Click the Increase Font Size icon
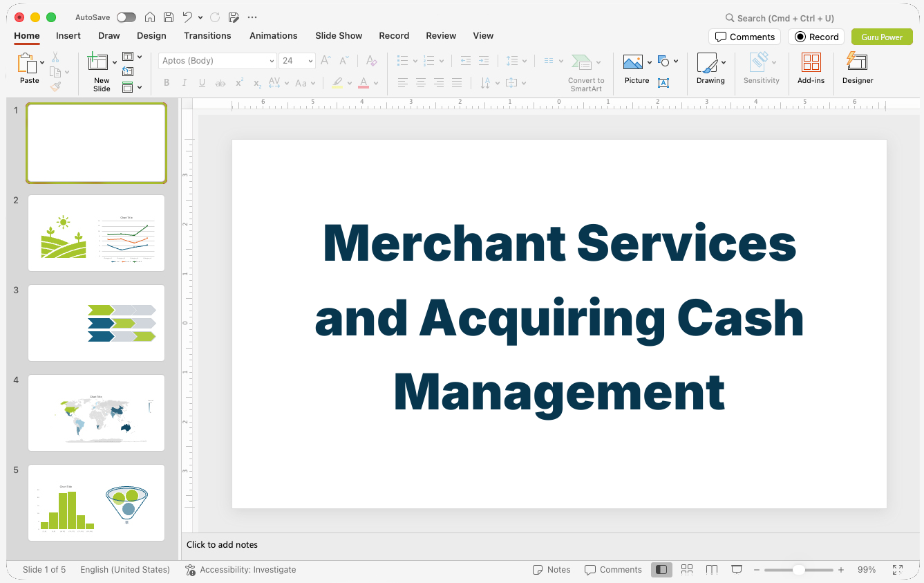 point(326,61)
